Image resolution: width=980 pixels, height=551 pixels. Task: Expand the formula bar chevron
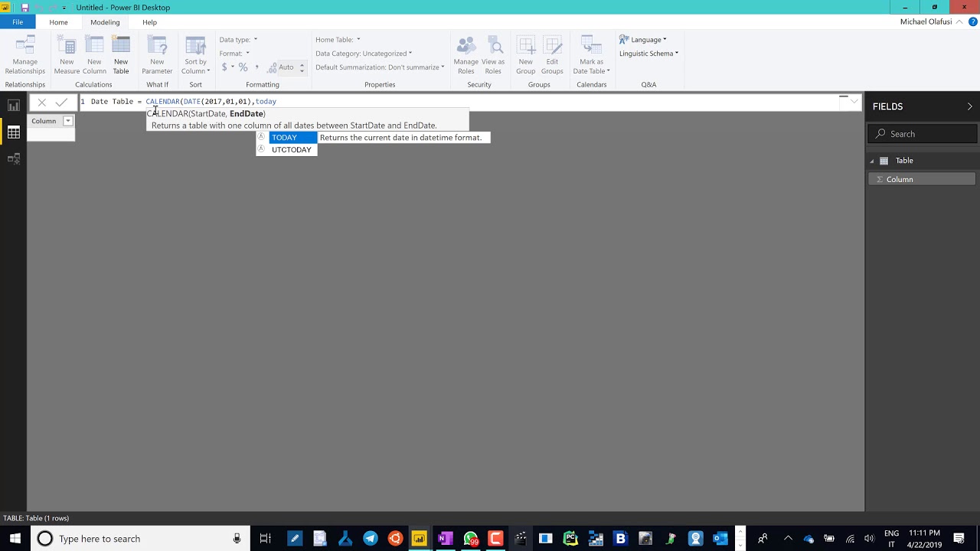(x=854, y=102)
